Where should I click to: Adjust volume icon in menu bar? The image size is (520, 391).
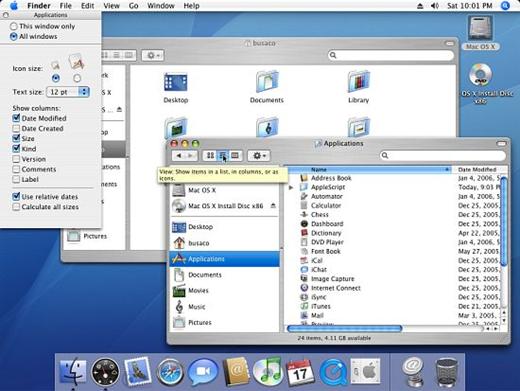coord(435,6)
